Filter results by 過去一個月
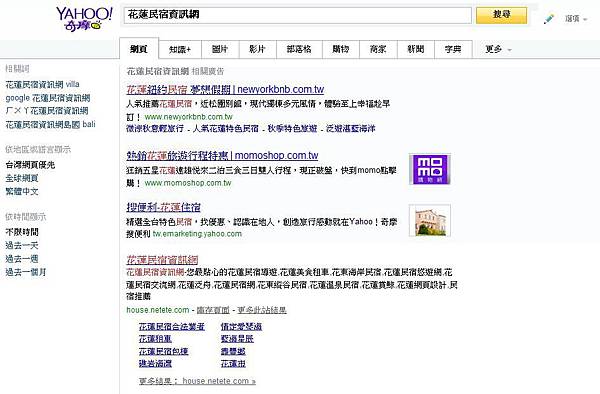Viewport: 600px width, 394px height. click(x=26, y=272)
